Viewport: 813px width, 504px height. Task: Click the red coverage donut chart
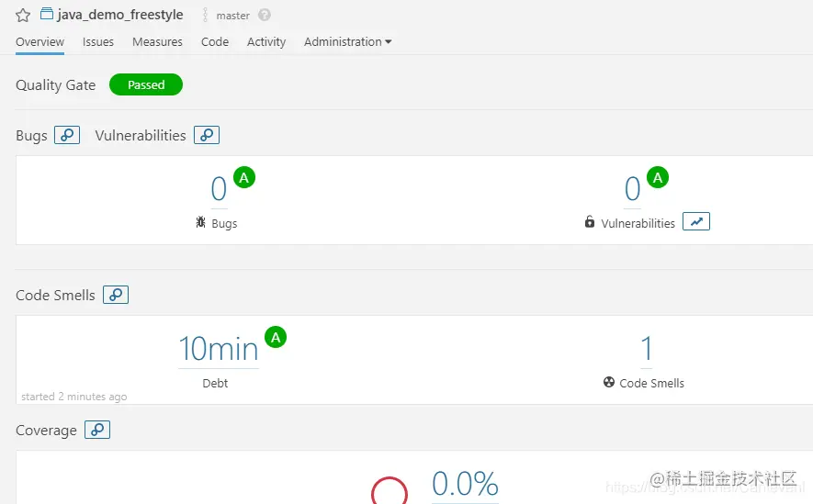390,491
